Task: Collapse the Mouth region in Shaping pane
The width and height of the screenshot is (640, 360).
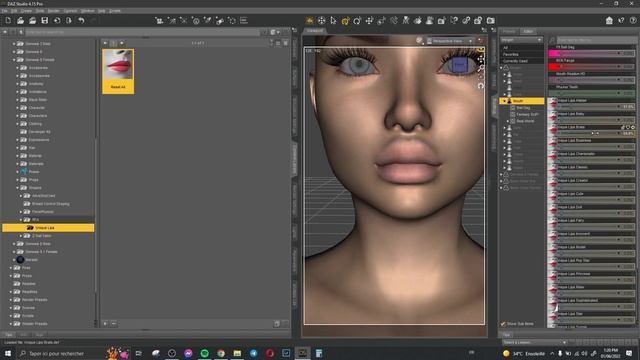Action: [x=504, y=101]
